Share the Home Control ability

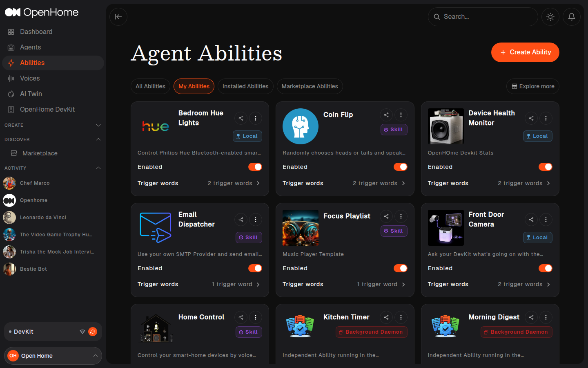pos(241,317)
